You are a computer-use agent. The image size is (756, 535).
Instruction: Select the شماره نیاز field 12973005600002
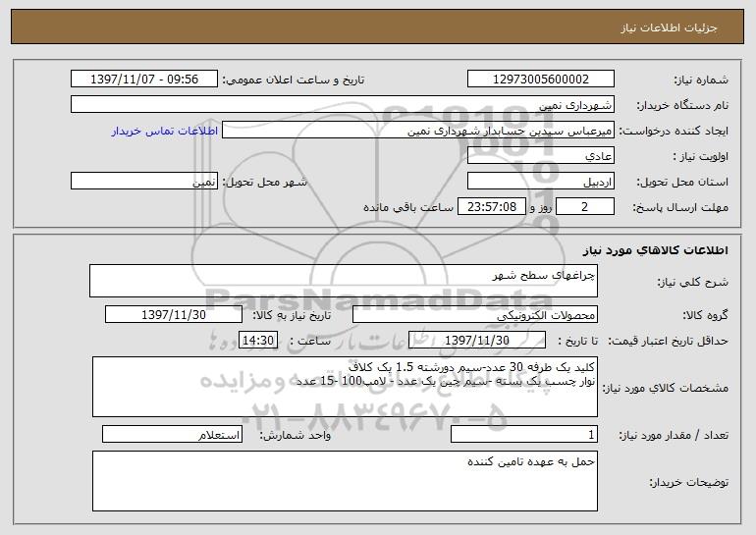tap(540, 80)
